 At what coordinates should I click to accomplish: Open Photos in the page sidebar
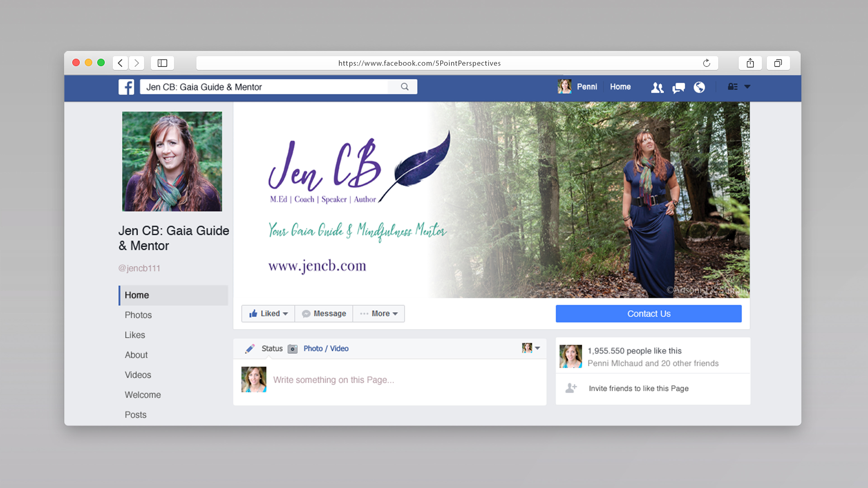point(138,315)
